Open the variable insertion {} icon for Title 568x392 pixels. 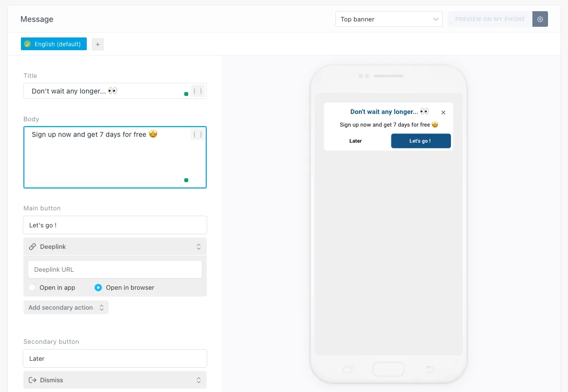click(197, 91)
